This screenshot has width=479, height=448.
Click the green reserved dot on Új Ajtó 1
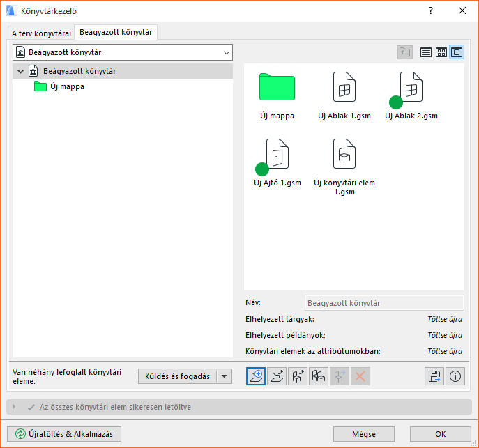pyautogui.click(x=261, y=169)
